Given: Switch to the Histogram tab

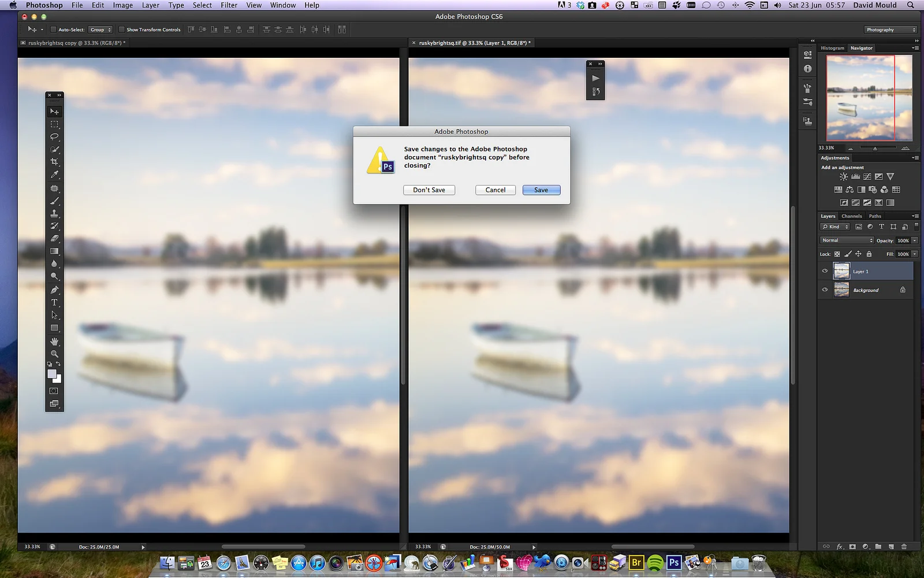Looking at the screenshot, I should tap(832, 48).
